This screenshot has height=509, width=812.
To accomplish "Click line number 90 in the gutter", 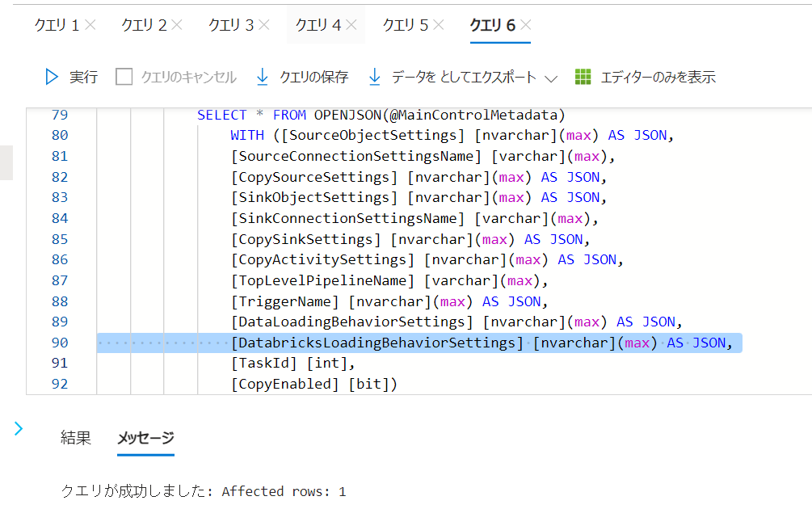I will coord(60,343).
